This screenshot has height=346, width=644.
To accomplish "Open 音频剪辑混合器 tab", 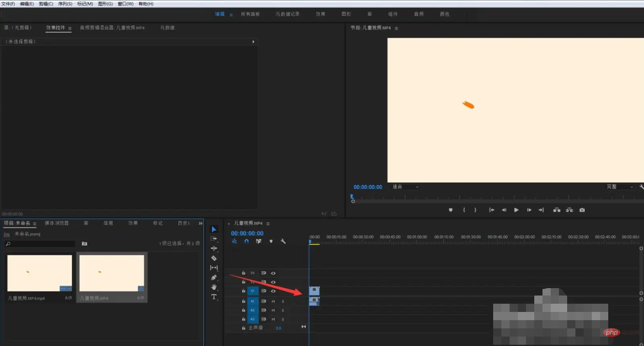I will click(112, 27).
